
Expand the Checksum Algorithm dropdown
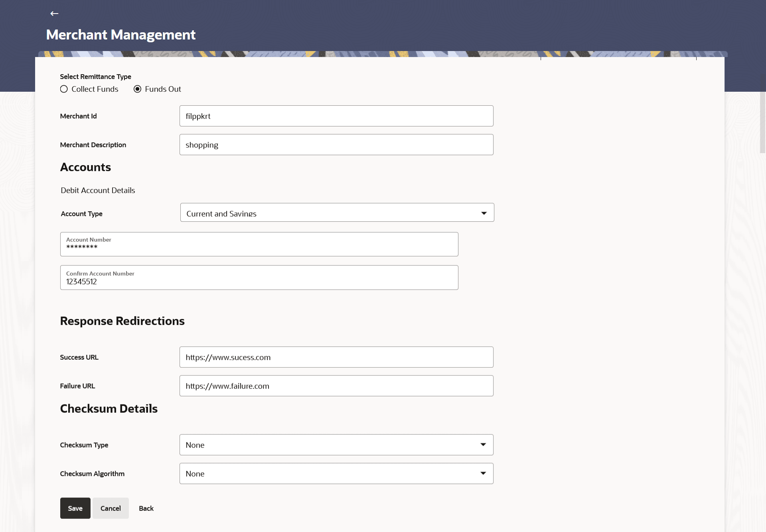coord(331,474)
